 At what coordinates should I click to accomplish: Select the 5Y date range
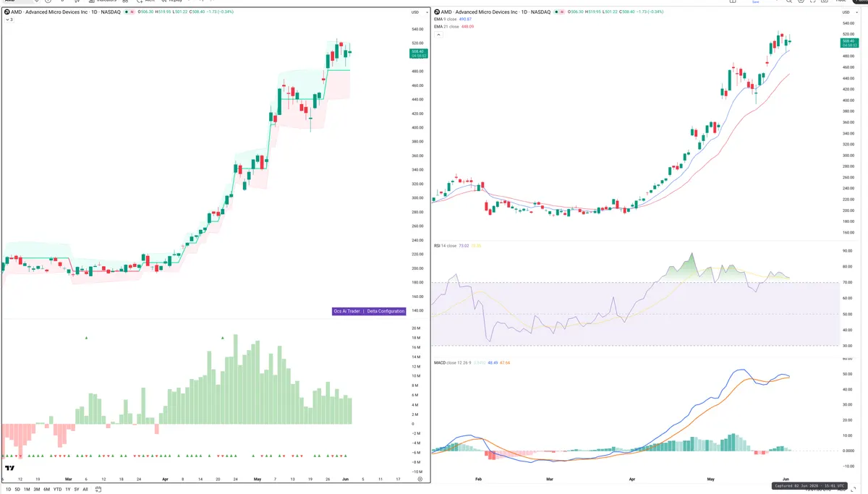(x=77, y=490)
